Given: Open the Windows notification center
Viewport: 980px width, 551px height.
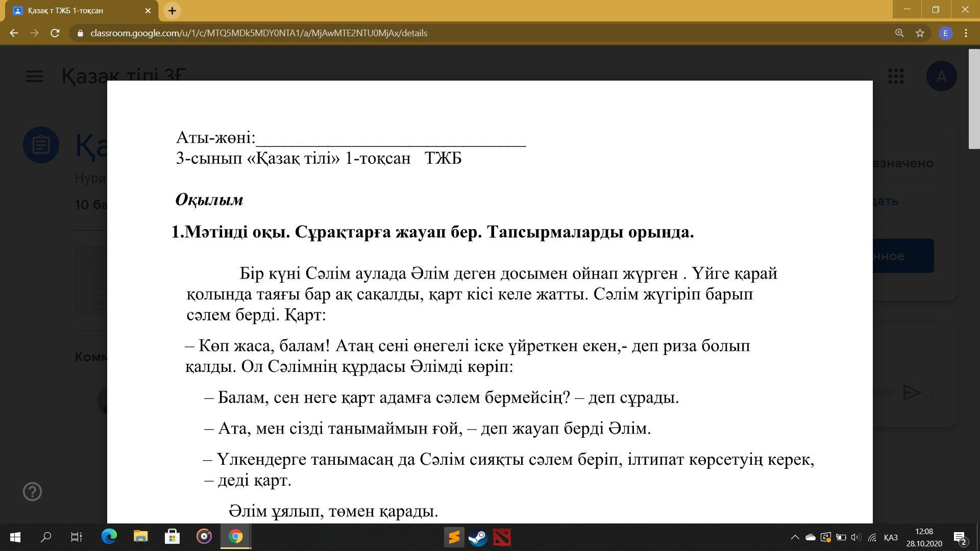Looking at the screenshot, I should (960, 538).
